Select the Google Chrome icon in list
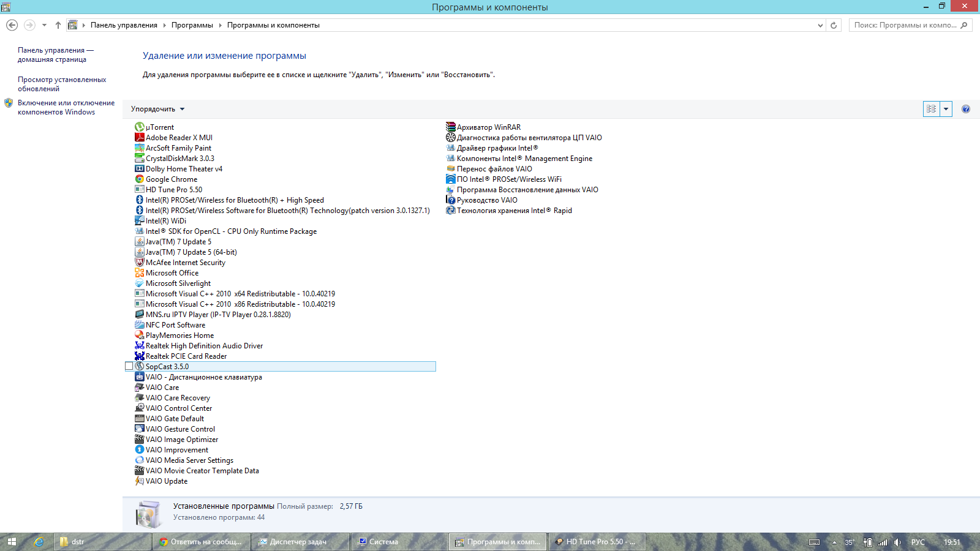The image size is (980, 551). [x=139, y=179]
